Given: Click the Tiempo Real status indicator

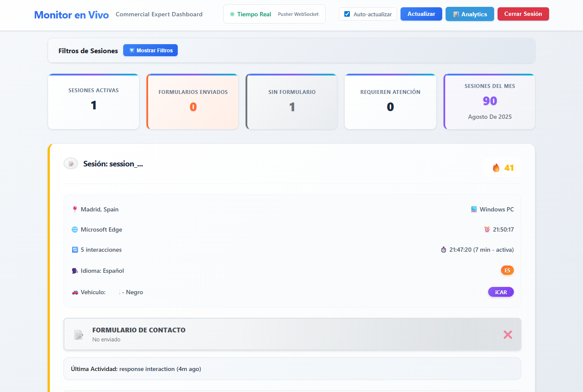Looking at the screenshot, I should (x=251, y=14).
